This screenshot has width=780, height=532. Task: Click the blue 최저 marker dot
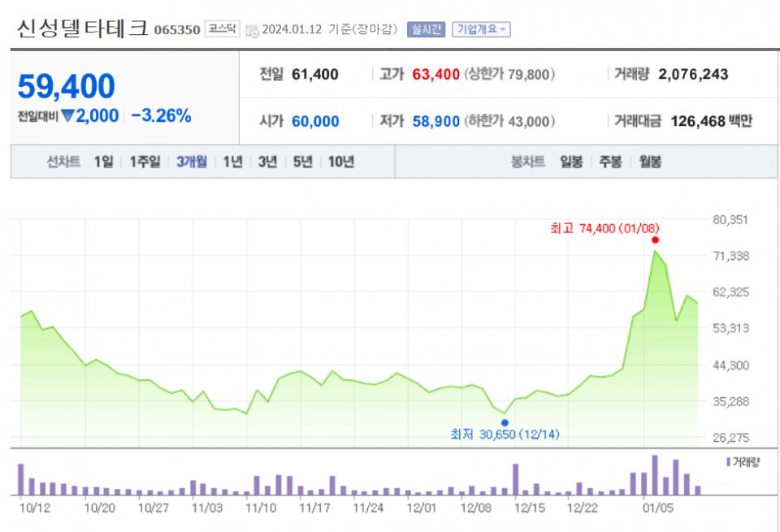tap(505, 423)
